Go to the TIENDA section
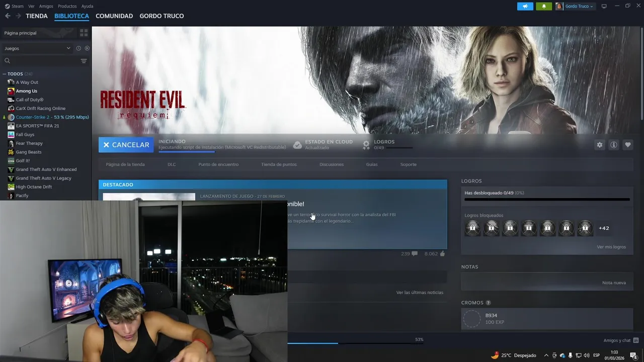The width and height of the screenshot is (644, 362). coord(37,16)
